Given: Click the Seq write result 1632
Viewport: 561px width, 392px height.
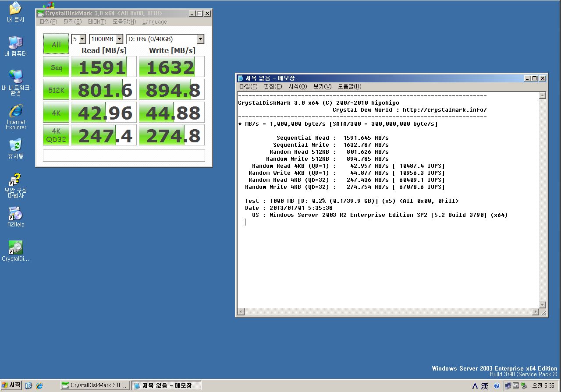Looking at the screenshot, I should click(172, 67).
